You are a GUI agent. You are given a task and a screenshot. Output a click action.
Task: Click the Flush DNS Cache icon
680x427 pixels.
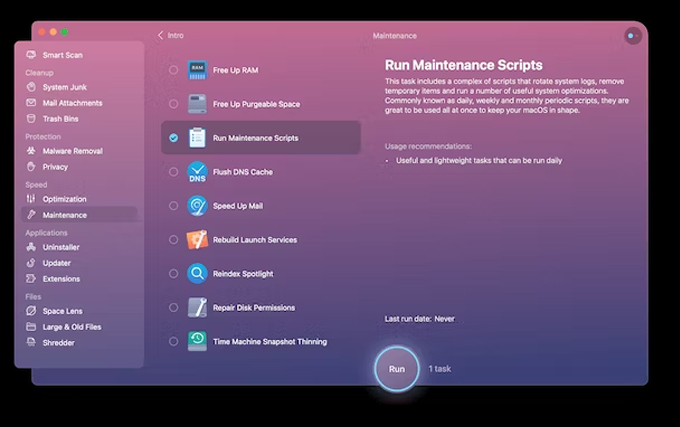(x=197, y=172)
